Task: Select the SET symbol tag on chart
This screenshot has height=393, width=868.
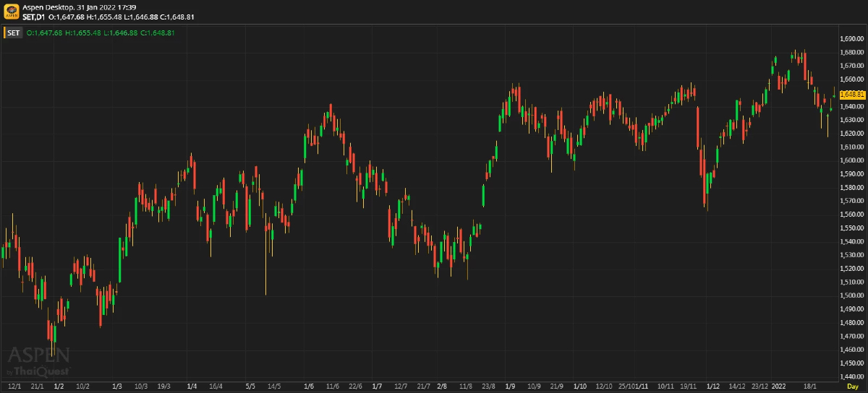Action: coord(14,33)
